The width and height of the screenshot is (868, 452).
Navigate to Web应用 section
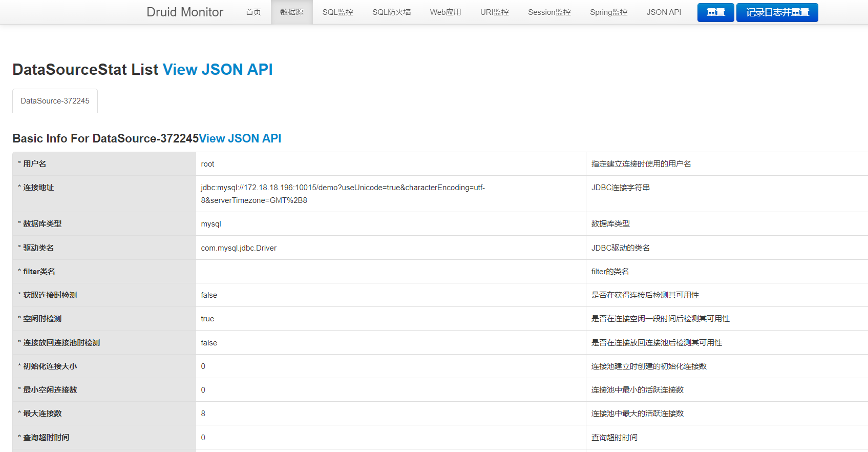(445, 12)
